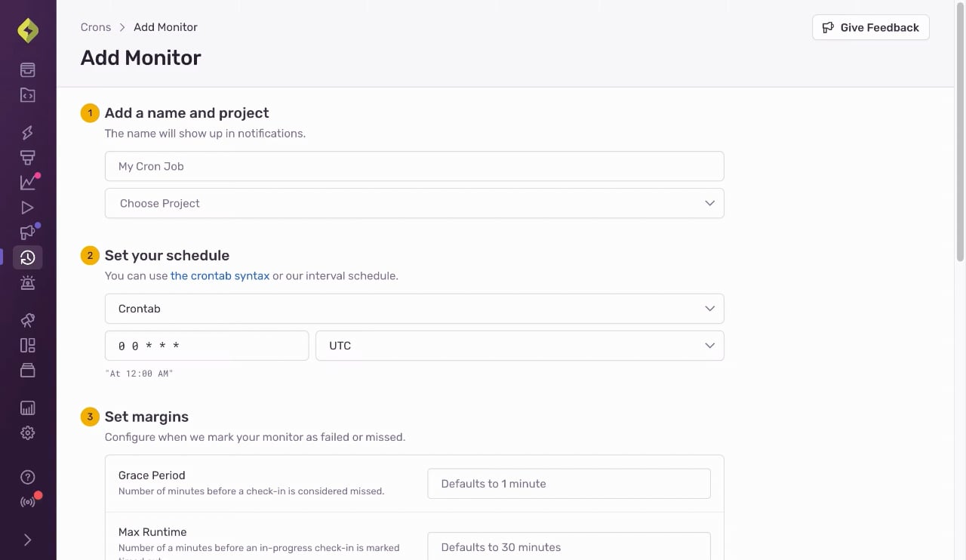The image size is (966, 560).
Task: Open the Discover telescope icon
Action: (x=27, y=321)
